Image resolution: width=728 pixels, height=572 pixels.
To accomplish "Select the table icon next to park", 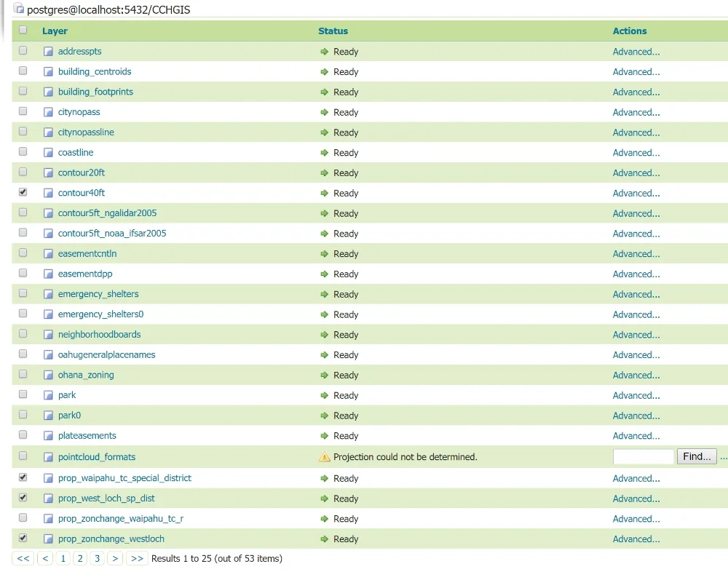I will coord(48,394).
